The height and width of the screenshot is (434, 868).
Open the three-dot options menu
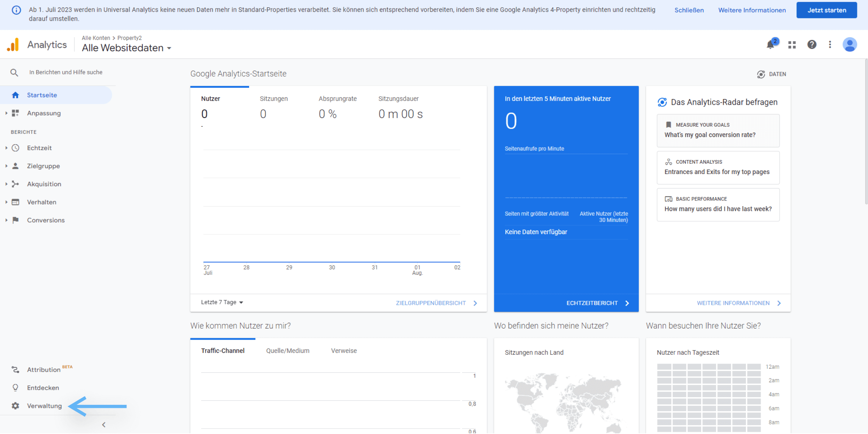[830, 45]
